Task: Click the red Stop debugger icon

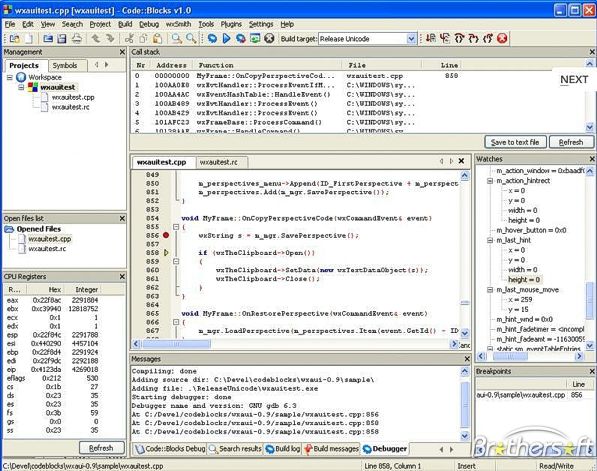Action: point(502,38)
